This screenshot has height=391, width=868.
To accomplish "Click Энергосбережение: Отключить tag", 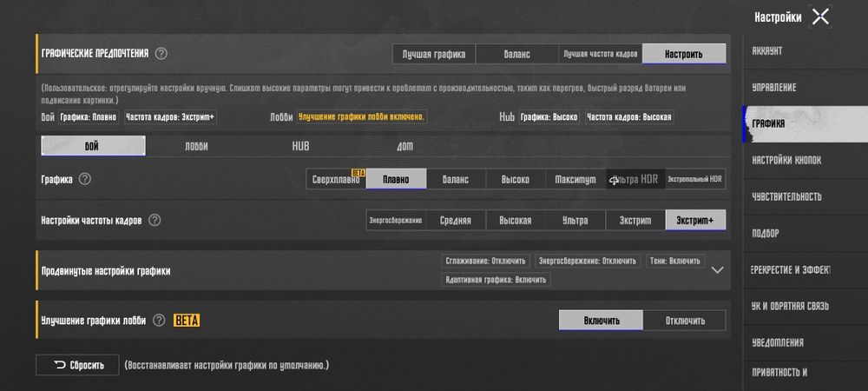I will (588, 261).
